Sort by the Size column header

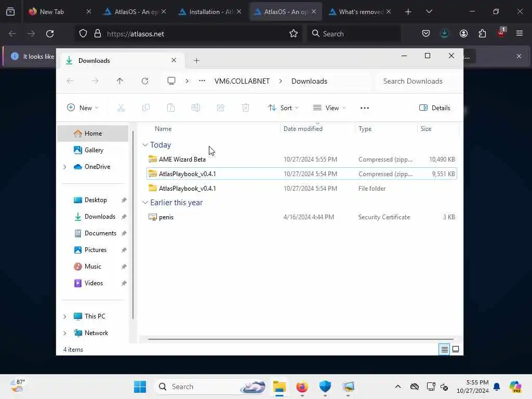pyautogui.click(x=437, y=129)
